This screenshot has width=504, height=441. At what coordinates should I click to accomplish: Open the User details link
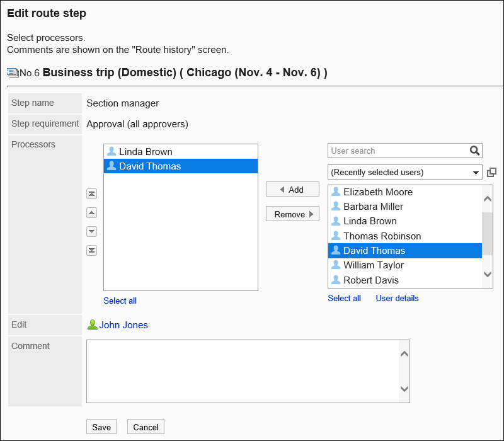(x=397, y=298)
